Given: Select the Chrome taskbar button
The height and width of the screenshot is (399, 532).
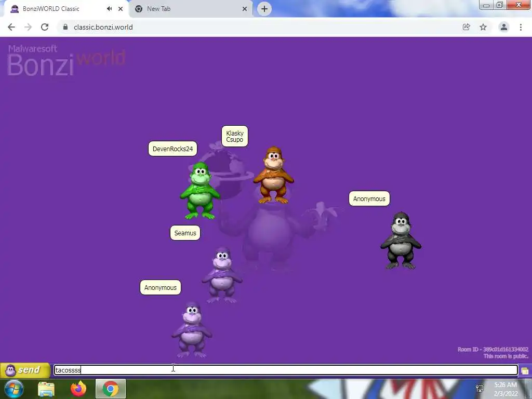Looking at the screenshot, I should coord(111,389).
